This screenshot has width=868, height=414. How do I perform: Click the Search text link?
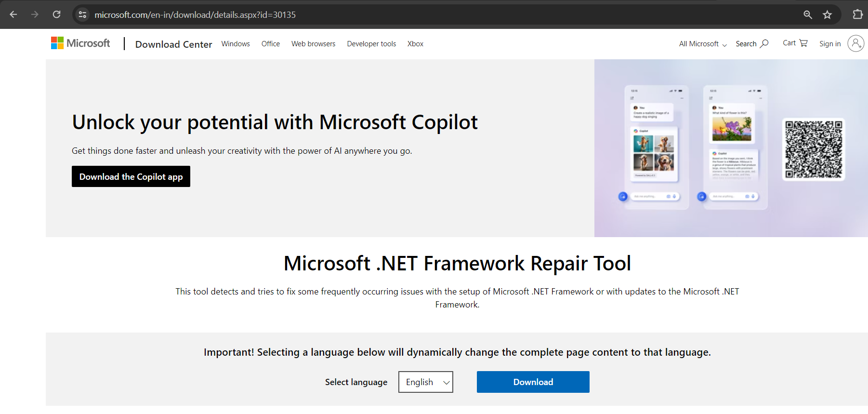746,44
